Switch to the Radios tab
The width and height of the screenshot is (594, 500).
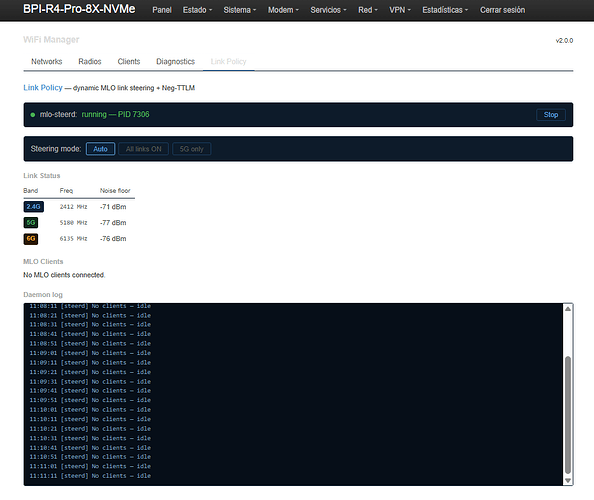pos(90,61)
